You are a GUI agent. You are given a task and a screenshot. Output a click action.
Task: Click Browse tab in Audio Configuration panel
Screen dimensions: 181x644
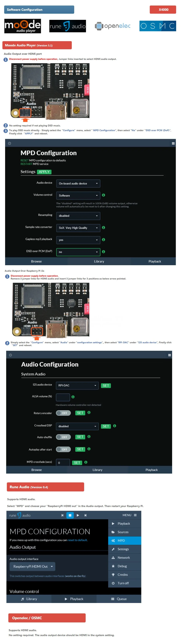tap(37, 470)
